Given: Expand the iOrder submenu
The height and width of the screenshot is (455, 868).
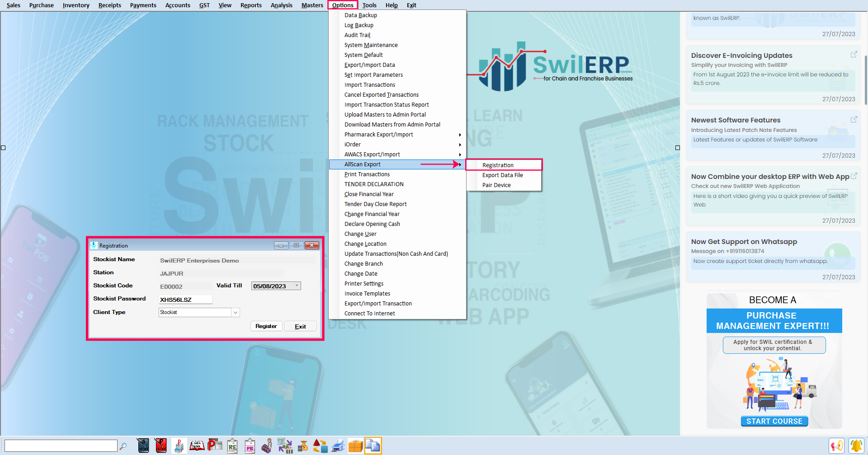Looking at the screenshot, I should coord(397,144).
